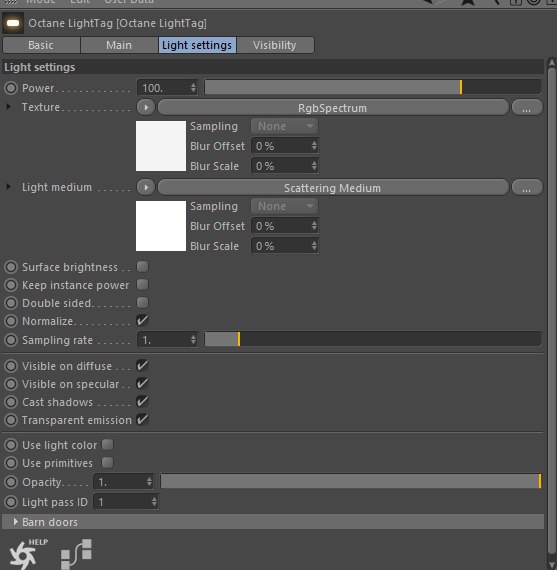Enable the Double sided checkbox
557x570 pixels.
143,302
